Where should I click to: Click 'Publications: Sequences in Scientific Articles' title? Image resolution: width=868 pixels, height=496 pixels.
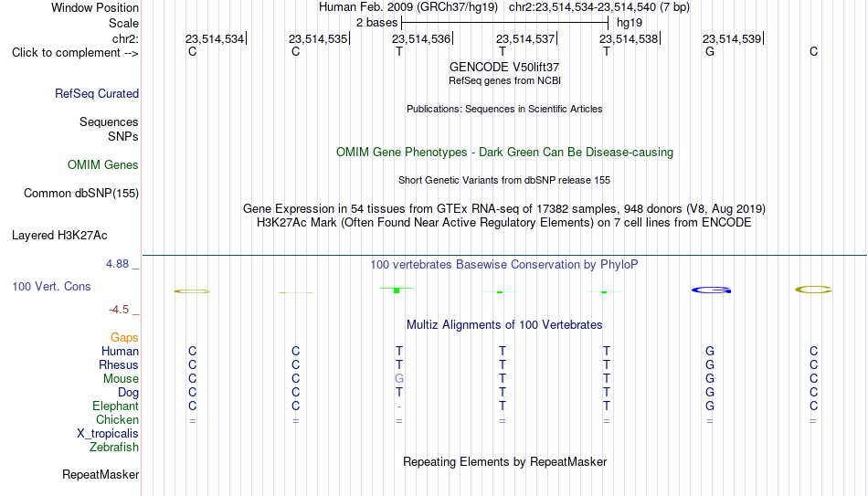pyautogui.click(x=504, y=109)
